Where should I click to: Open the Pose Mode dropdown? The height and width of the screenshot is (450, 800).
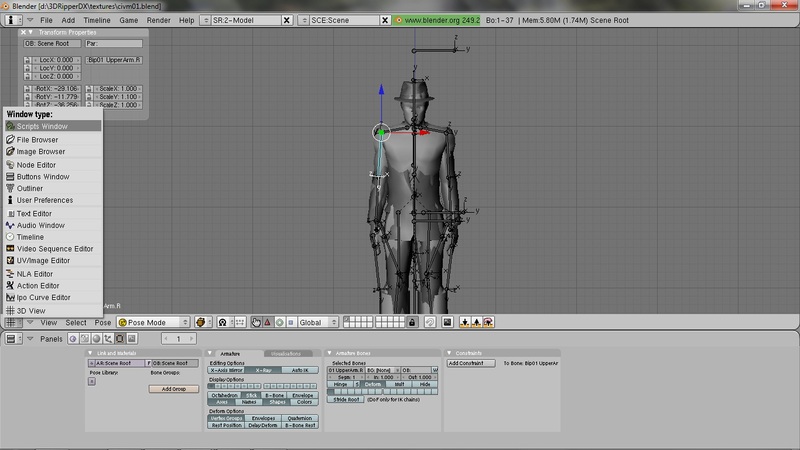[153, 322]
